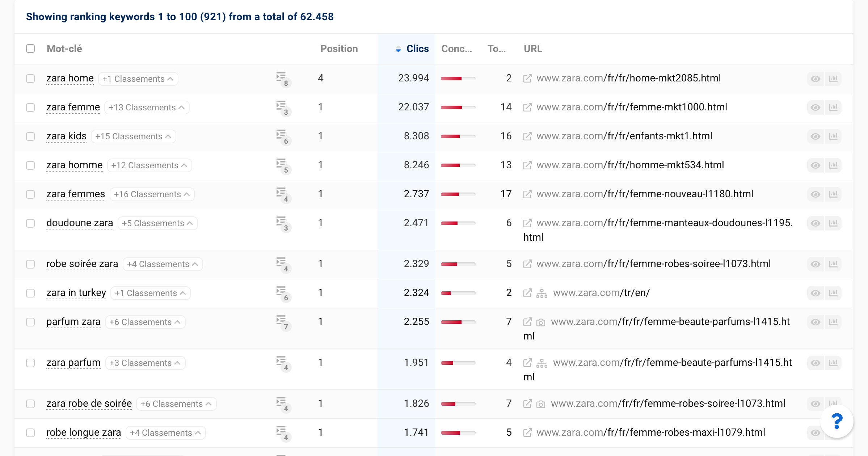Show history chart for zara home
868x456 pixels.
coord(833,79)
